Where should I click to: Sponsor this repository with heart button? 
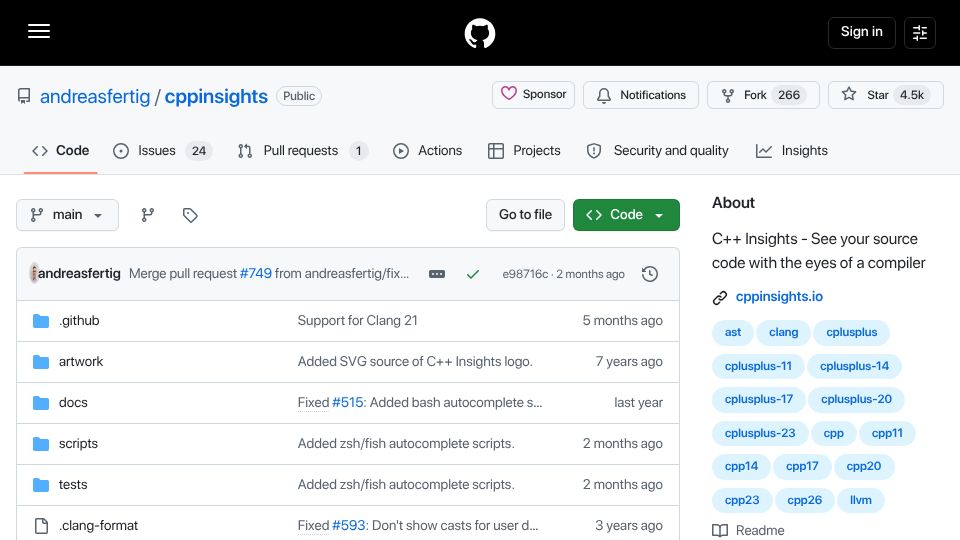[533, 95]
